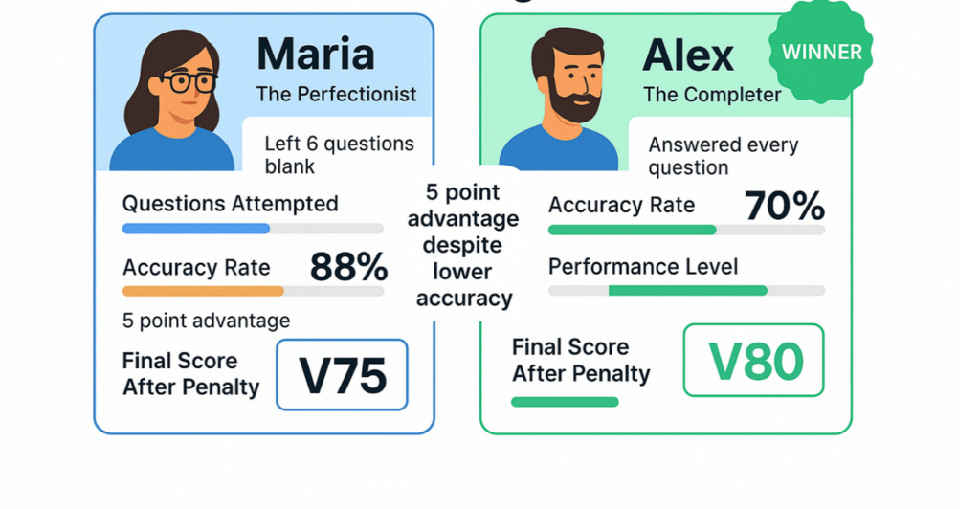Screen dimensions: 980x509
Task: Click the center '5 point advantage' callout
Action: [x=463, y=246]
